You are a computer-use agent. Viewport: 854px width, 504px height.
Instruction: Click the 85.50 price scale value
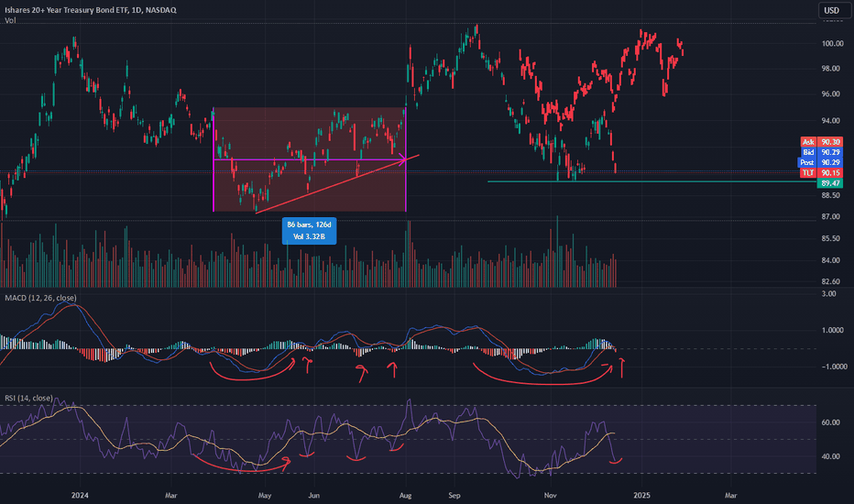click(x=832, y=238)
